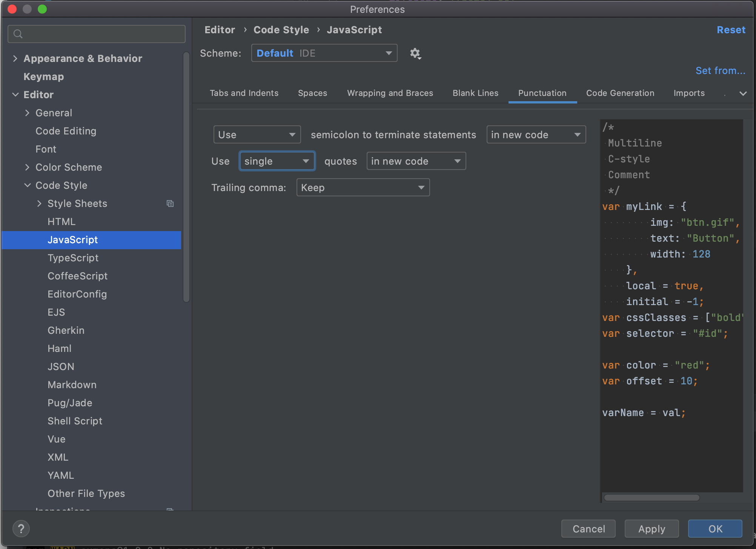The image size is (756, 549).
Task: Expand the Appearance & Behavior section
Action: click(x=15, y=59)
